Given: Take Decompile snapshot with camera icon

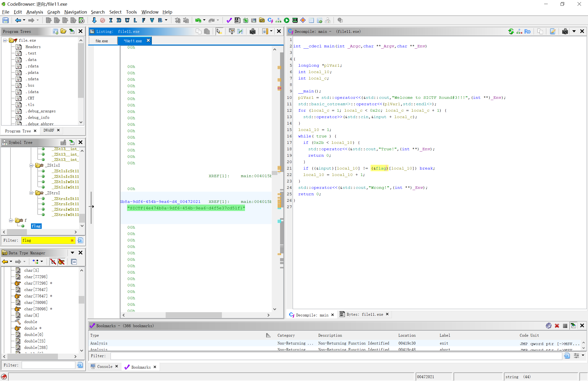Looking at the screenshot, I should [x=565, y=31].
